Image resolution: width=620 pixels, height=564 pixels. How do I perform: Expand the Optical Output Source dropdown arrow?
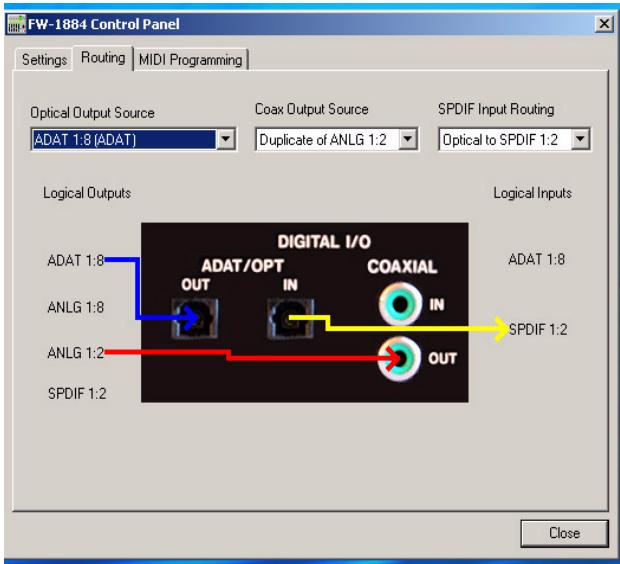pyautogui.click(x=226, y=139)
